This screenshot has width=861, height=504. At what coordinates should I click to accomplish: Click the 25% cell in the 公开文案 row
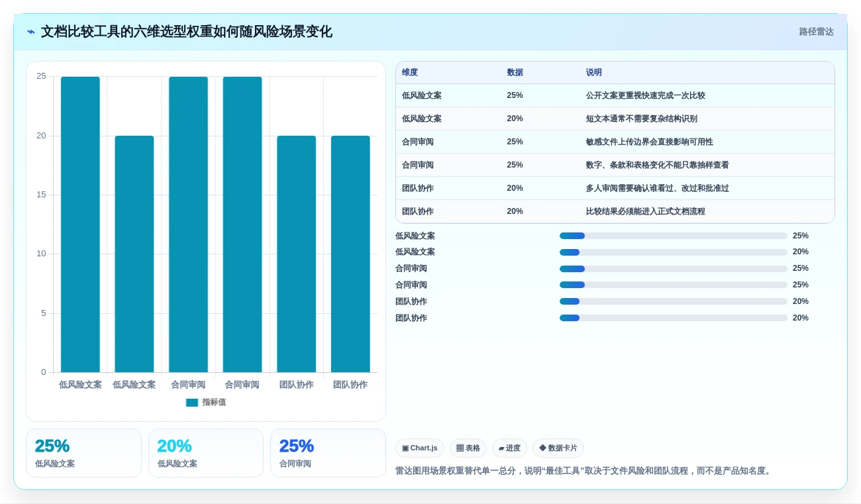(x=515, y=96)
